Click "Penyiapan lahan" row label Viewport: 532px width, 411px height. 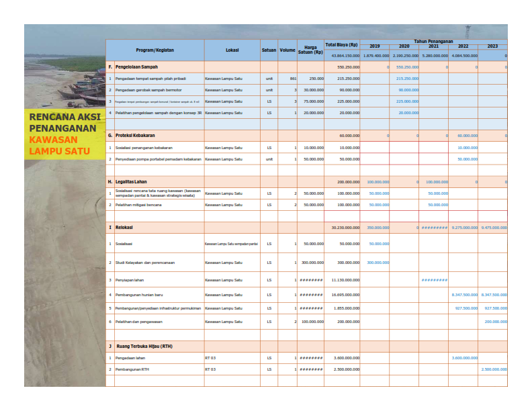[130, 280]
